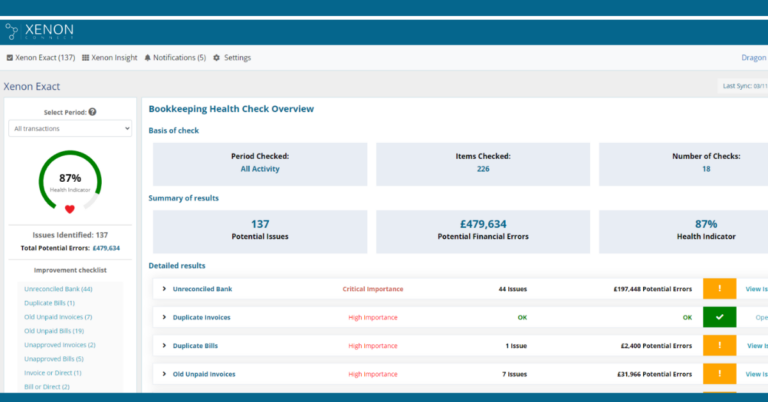768x402 pixels.
Task: Open Old Unpaid Bills (19) checklist link
Action: point(54,331)
